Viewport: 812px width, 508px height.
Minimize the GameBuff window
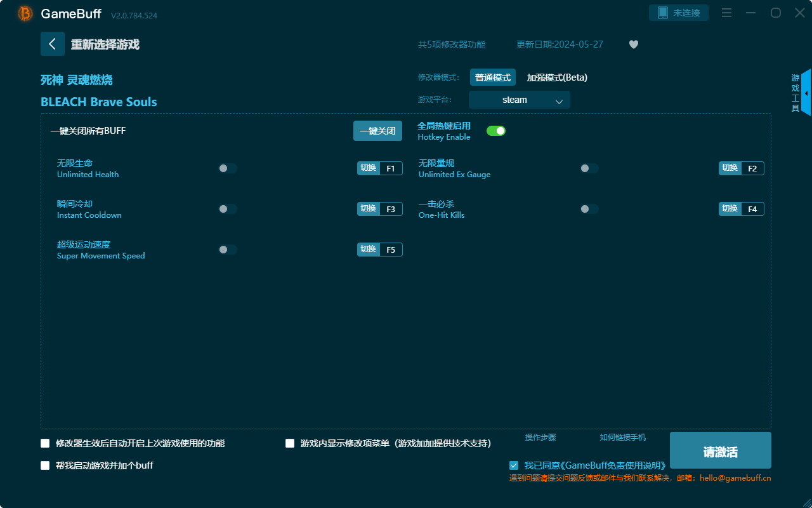coord(751,13)
